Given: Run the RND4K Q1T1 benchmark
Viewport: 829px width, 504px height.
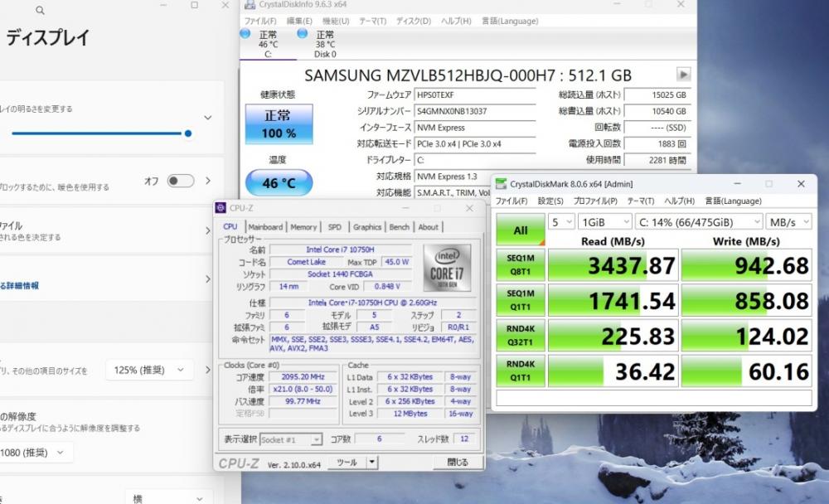Looking at the screenshot, I should point(521,371).
